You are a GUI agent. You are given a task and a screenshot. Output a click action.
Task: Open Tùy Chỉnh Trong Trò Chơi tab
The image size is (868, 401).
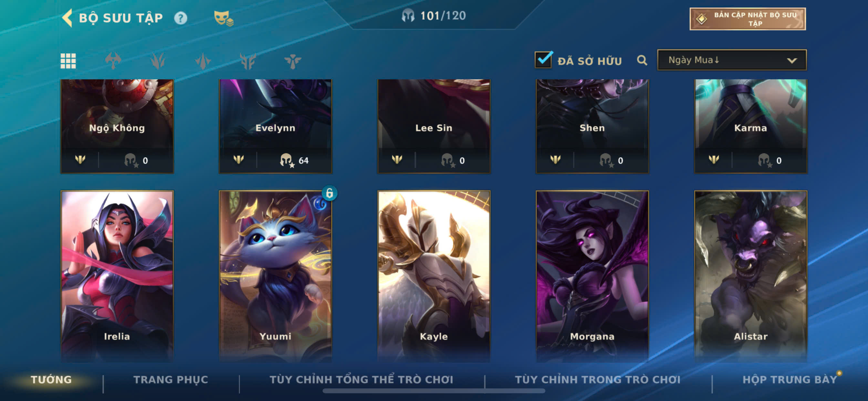(x=597, y=379)
